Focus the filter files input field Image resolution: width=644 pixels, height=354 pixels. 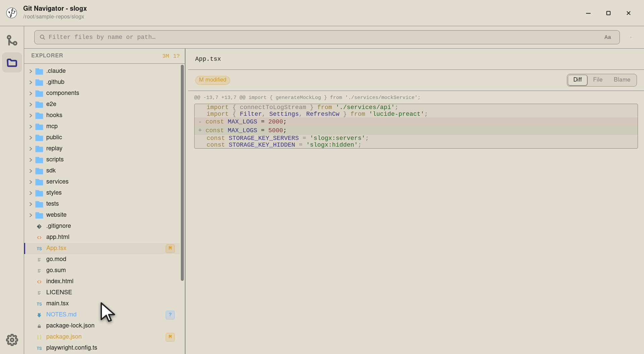pyautogui.click(x=327, y=37)
